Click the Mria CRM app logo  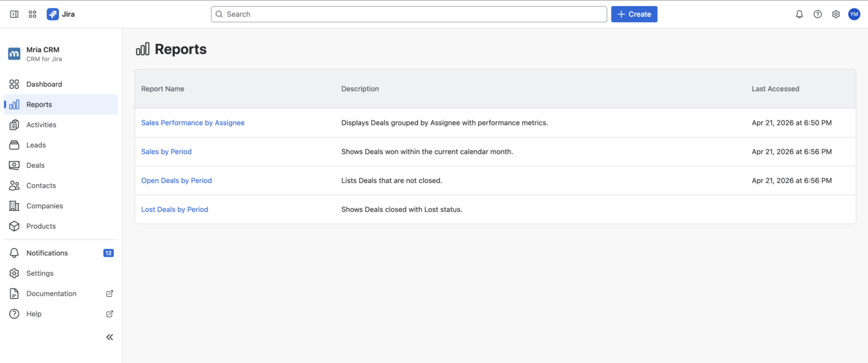[x=14, y=54]
